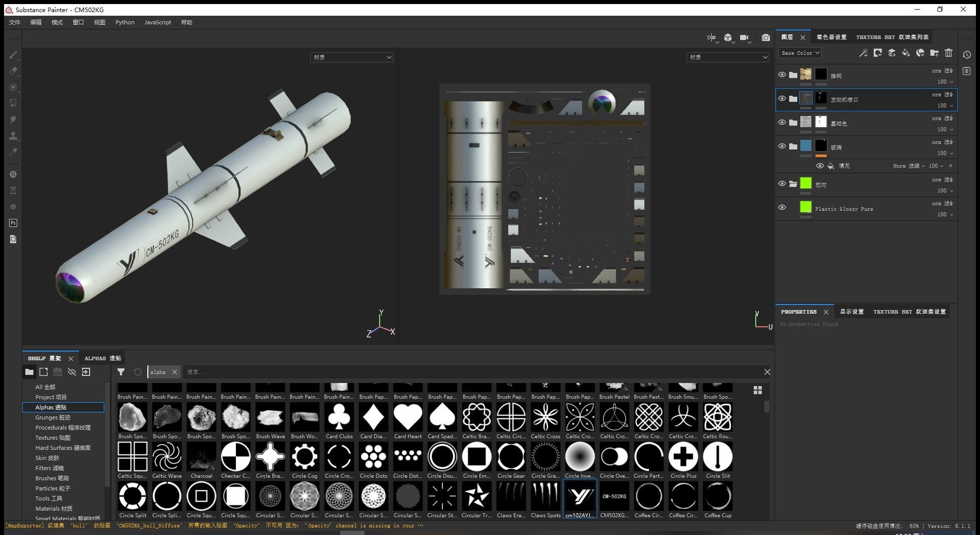Hide the Plastic Glossy Pure layer
Viewport: 980px width, 535px height.
(782, 208)
